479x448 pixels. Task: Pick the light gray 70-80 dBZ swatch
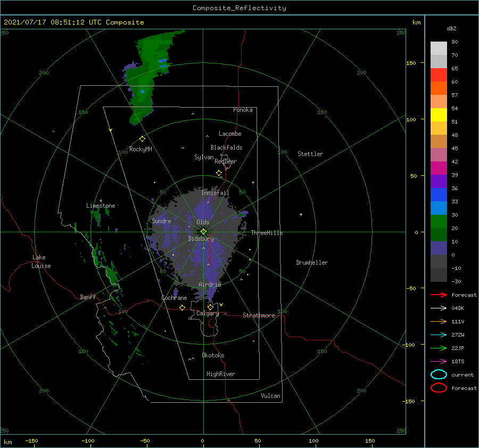pyautogui.click(x=439, y=48)
